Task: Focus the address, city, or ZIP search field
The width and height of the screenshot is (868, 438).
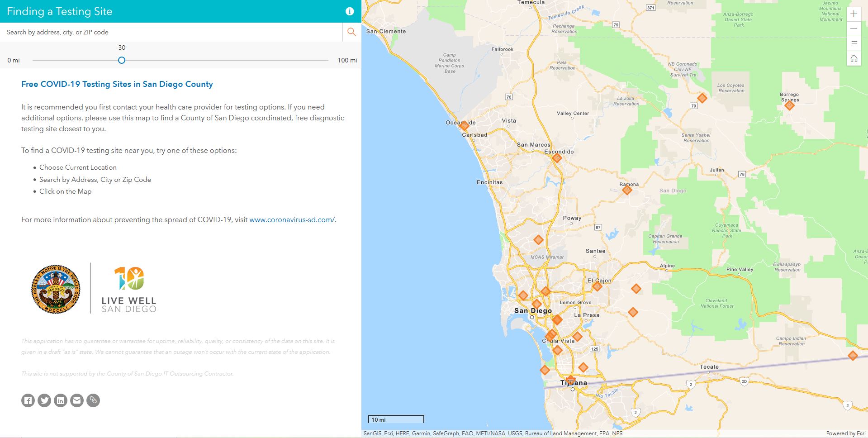Action: (x=172, y=32)
